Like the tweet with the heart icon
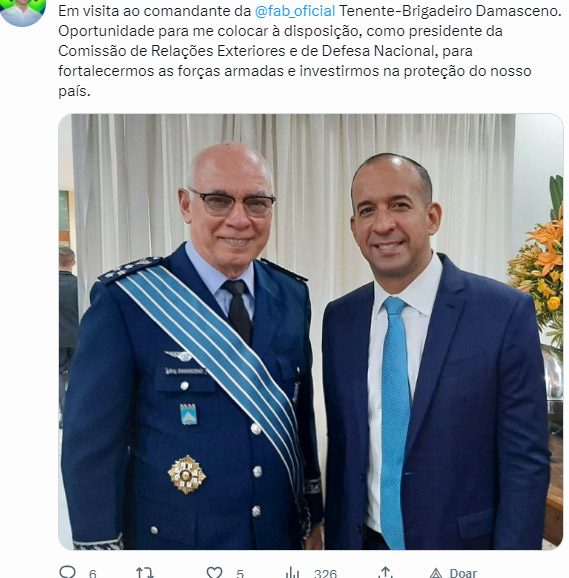 point(214,573)
